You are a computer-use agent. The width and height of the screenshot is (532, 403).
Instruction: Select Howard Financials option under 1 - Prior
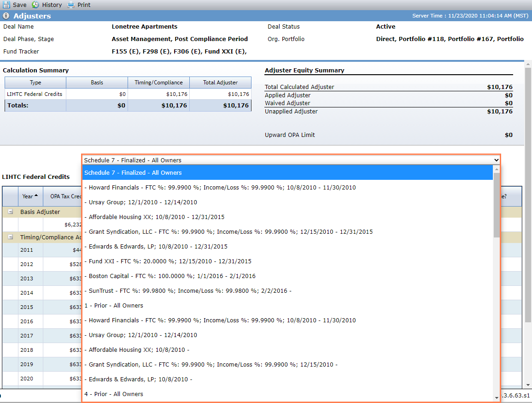[x=287, y=320]
